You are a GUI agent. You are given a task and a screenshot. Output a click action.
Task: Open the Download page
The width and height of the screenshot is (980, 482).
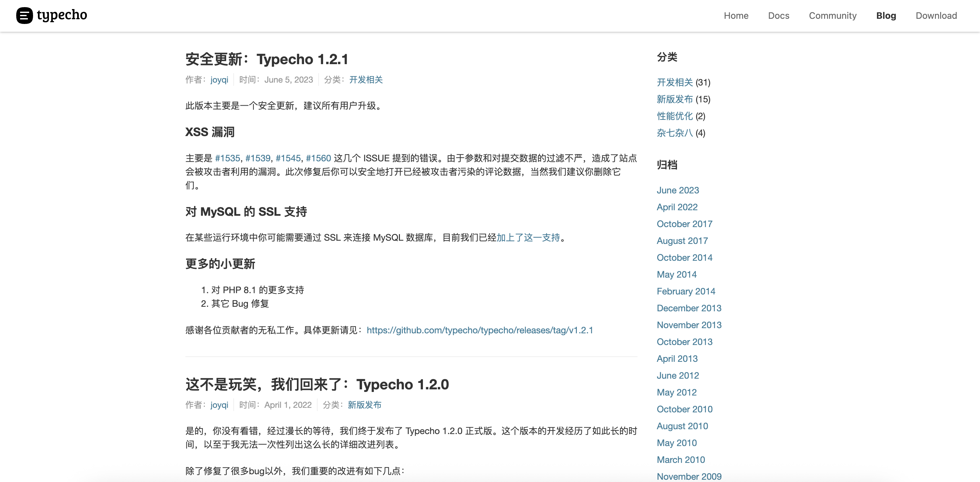(936, 16)
